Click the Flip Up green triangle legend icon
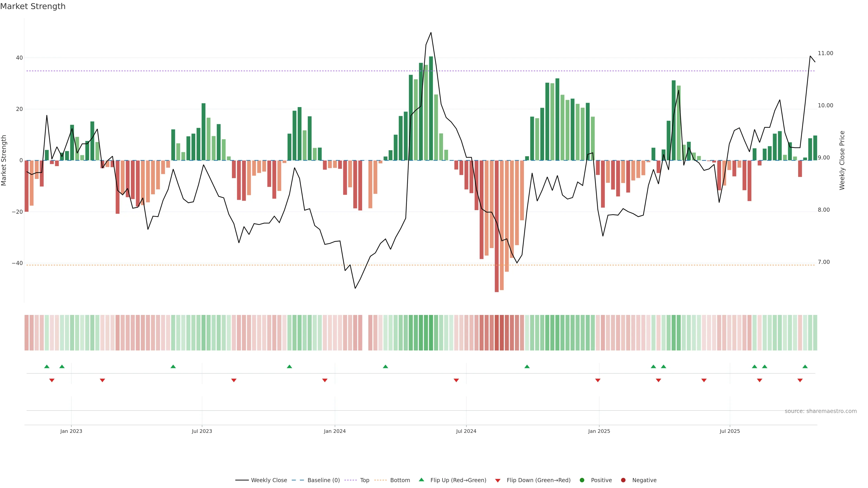Image resolution: width=868 pixels, height=488 pixels. tap(421, 480)
